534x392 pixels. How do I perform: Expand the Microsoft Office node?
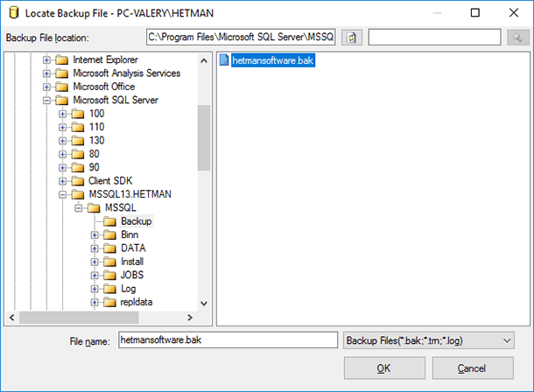click(46, 87)
